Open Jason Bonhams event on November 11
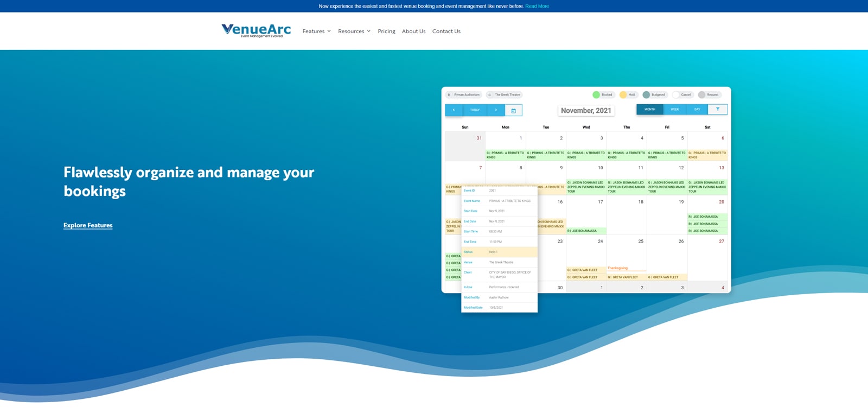The width and height of the screenshot is (868, 413). click(x=627, y=187)
